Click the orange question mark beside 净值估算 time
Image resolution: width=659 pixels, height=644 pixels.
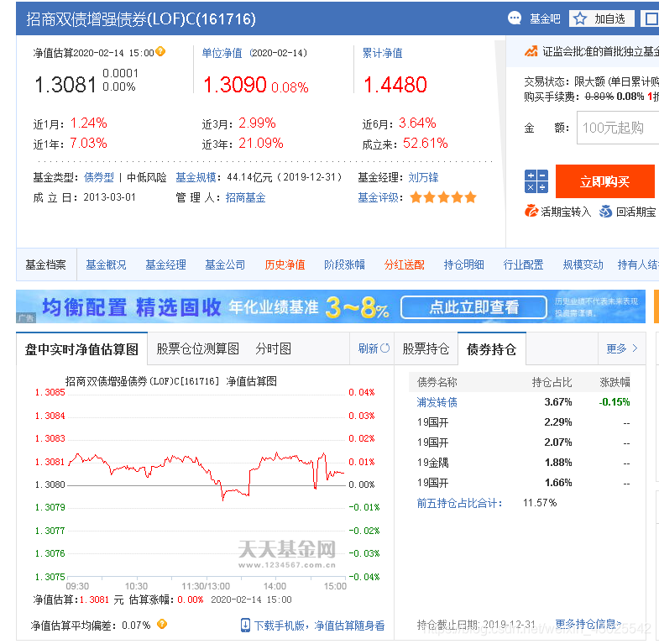point(160,51)
